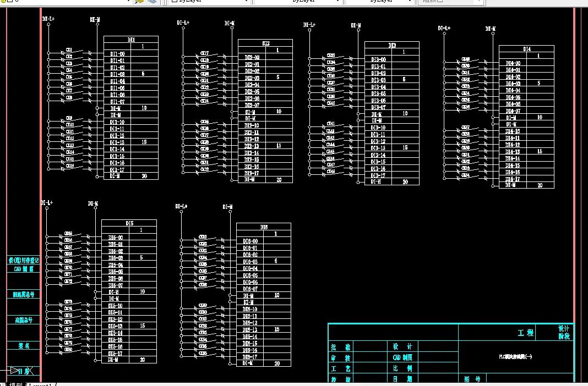Click terminal label DI5-17
Screen dimensions: 588x386
pos(116,354)
